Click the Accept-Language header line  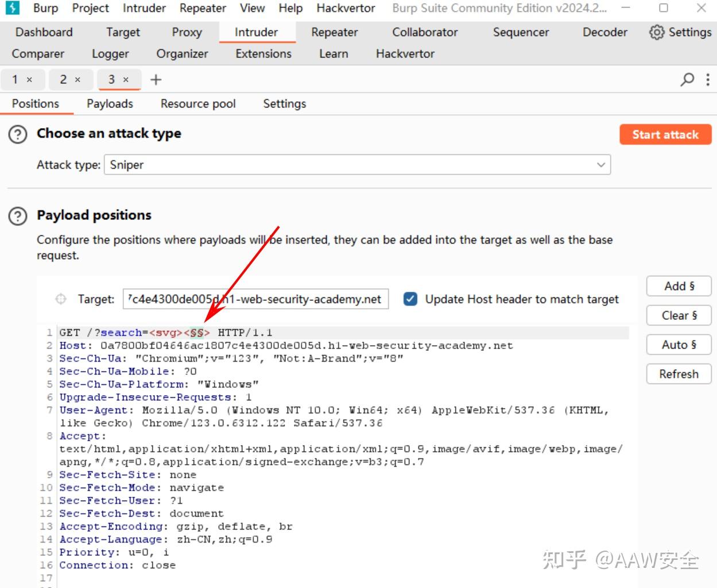pos(166,539)
